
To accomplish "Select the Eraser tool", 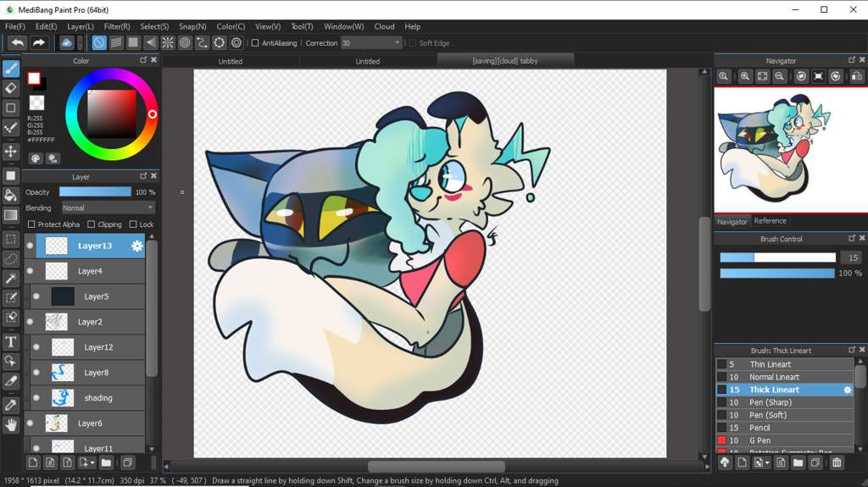I will tap(10, 88).
